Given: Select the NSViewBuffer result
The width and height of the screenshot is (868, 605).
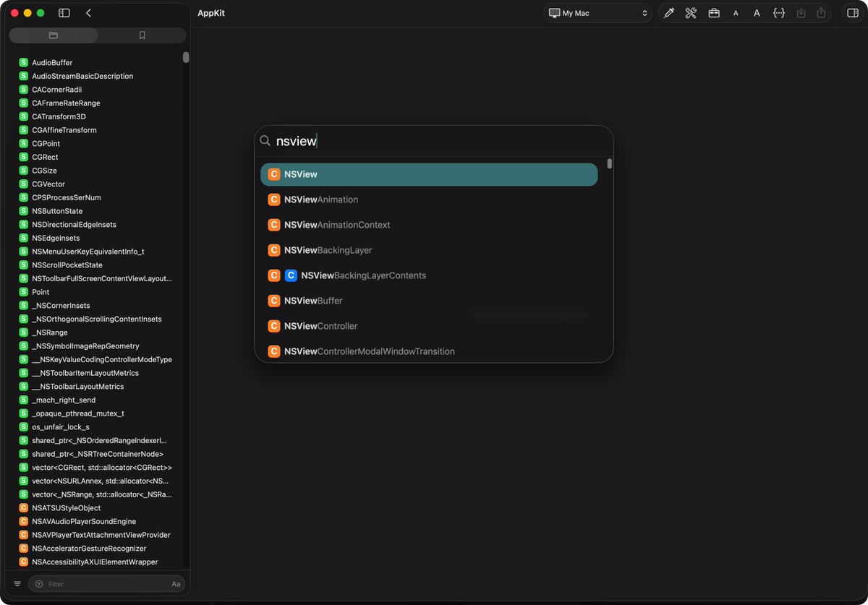Looking at the screenshot, I should tap(429, 301).
